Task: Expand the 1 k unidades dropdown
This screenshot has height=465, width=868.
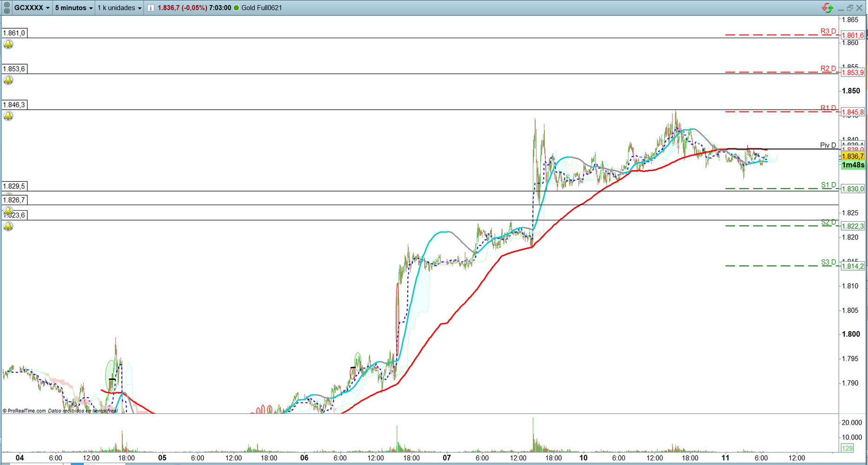Action: tap(119, 7)
